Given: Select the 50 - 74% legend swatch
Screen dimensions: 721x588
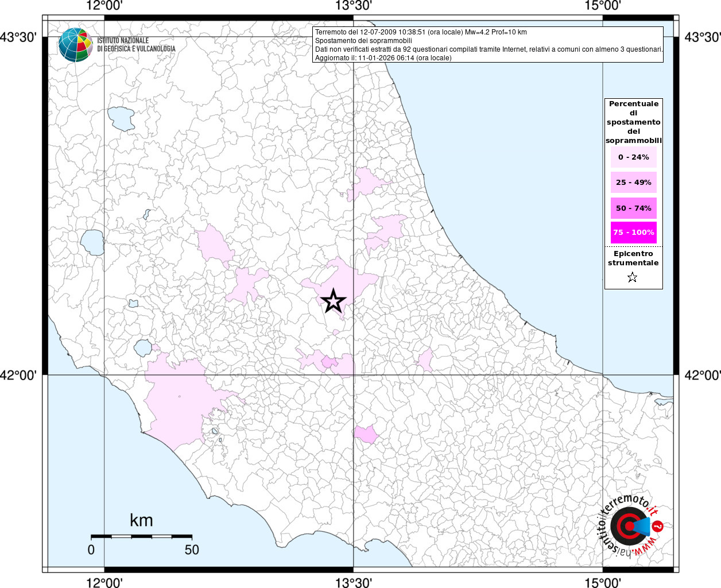Looking at the screenshot, I should (633, 208).
